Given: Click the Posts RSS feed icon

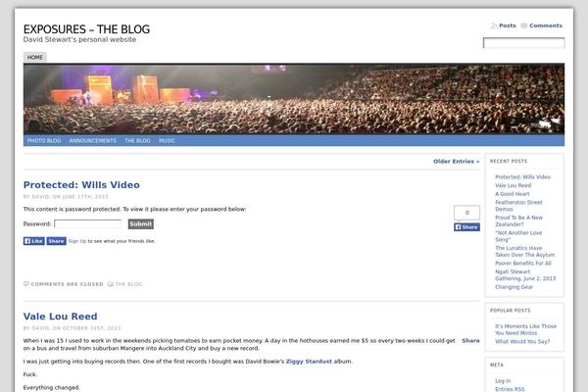Looking at the screenshot, I should pos(494,25).
